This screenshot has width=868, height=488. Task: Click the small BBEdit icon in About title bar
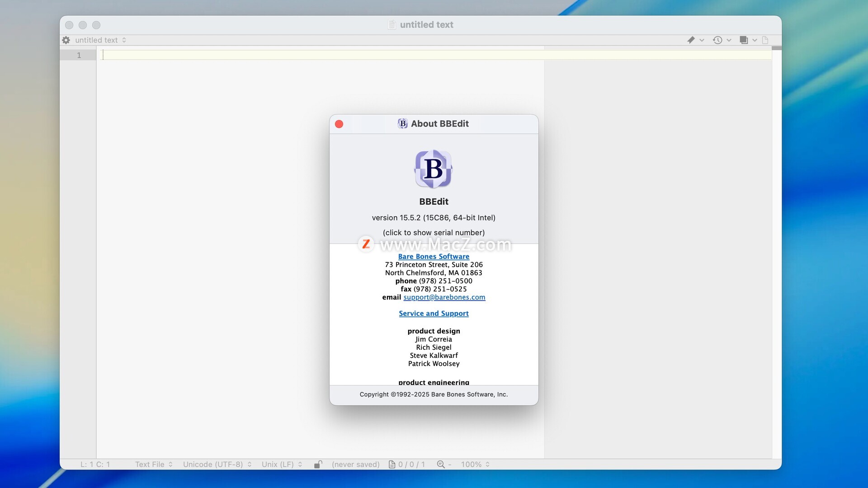402,123
